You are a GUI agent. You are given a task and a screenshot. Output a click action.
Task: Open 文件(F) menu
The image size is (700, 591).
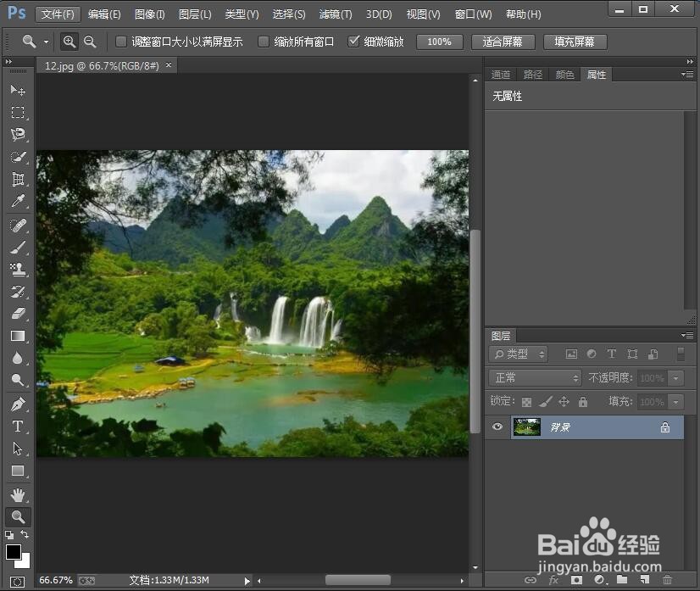pos(58,14)
